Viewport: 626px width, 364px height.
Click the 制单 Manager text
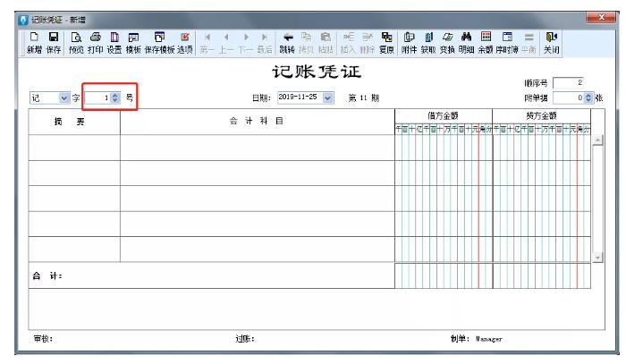coord(477,339)
